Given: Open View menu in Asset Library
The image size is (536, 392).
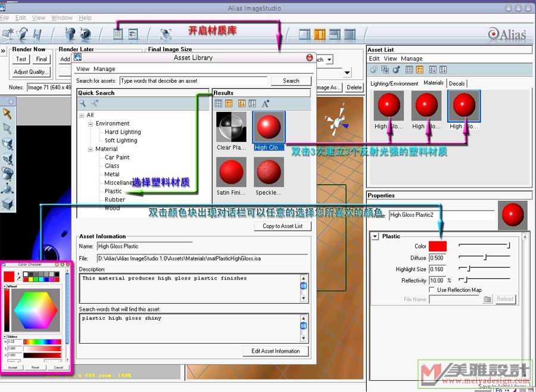Looking at the screenshot, I should click(x=83, y=69).
